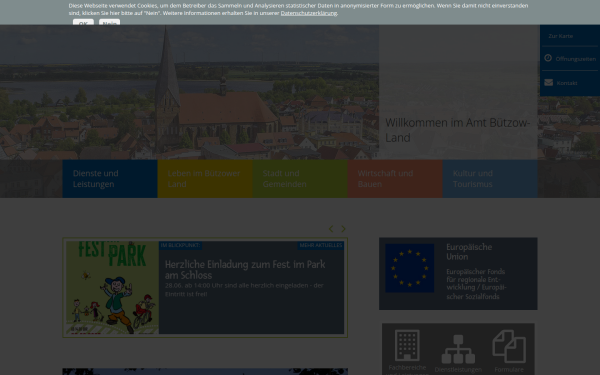The width and height of the screenshot is (600, 375).
Task: Show previous news slide with left arrow
Action: [331, 229]
